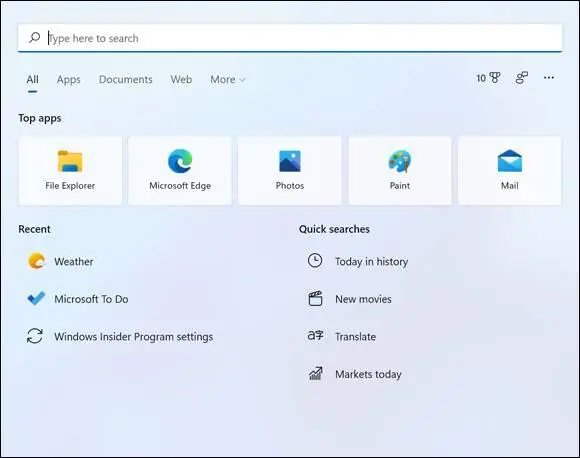Click the Translate language icon
580x458 pixels.
(x=315, y=336)
